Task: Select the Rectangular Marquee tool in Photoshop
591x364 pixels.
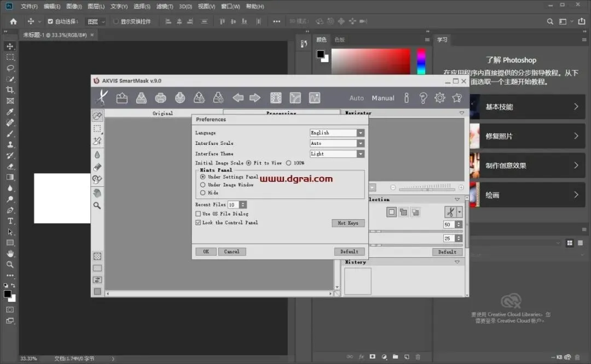Action: pyautogui.click(x=10, y=57)
